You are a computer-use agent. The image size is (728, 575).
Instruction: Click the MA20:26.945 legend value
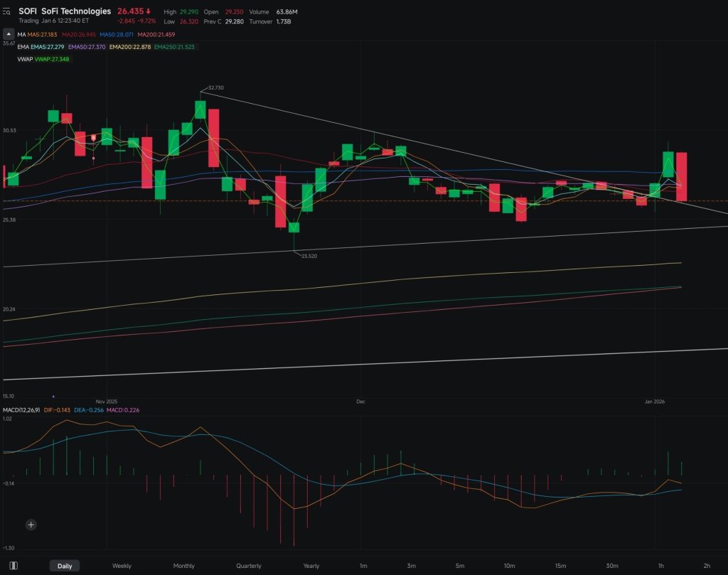coord(78,35)
